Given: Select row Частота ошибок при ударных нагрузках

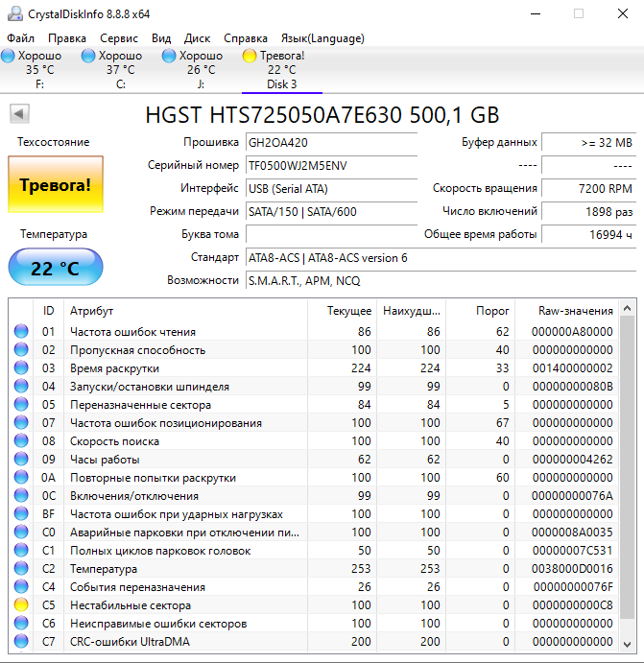Looking at the screenshot, I should coord(313,513).
